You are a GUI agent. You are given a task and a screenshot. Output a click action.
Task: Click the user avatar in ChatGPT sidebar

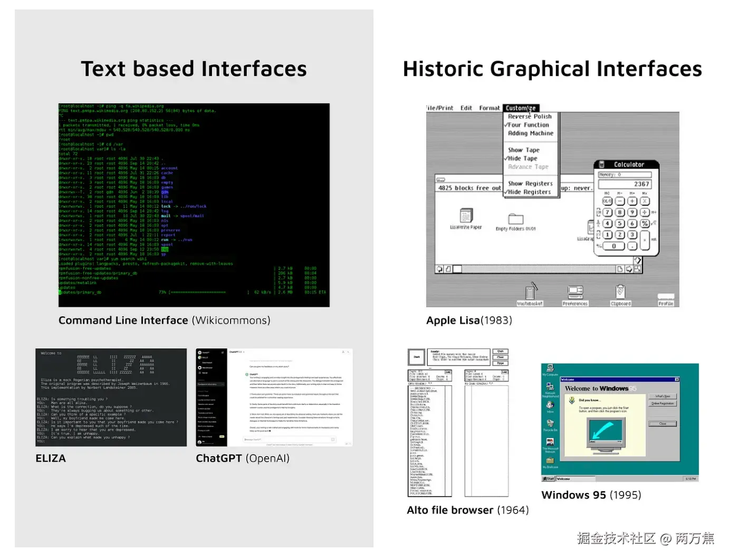pyautogui.click(x=199, y=442)
